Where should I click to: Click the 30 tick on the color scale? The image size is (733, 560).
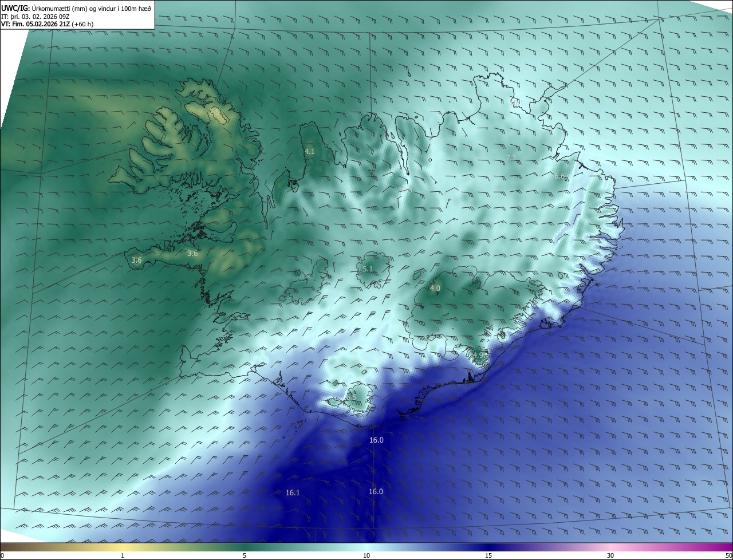point(610,556)
